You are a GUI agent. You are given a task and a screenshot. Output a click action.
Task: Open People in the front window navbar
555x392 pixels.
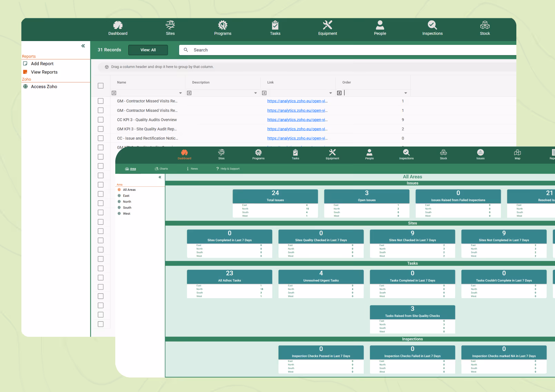coord(369,154)
